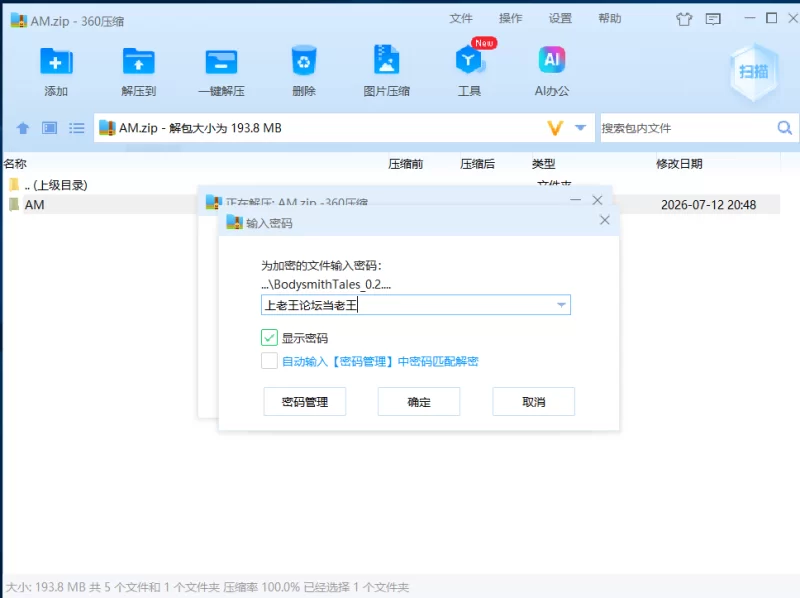Sort by the 类型 column header
The image size is (800, 598).
[x=543, y=164]
